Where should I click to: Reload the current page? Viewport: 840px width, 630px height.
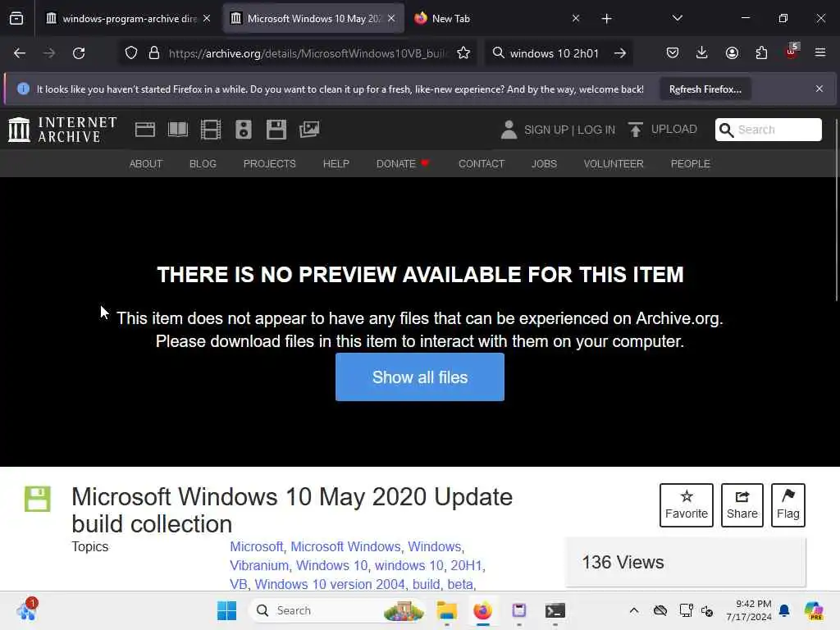tap(79, 53)
